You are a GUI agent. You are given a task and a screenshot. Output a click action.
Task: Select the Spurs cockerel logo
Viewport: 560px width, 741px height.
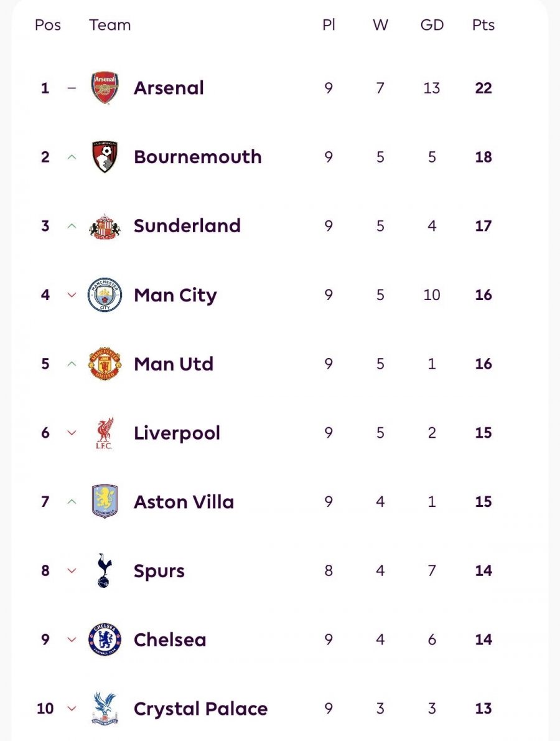105,570
